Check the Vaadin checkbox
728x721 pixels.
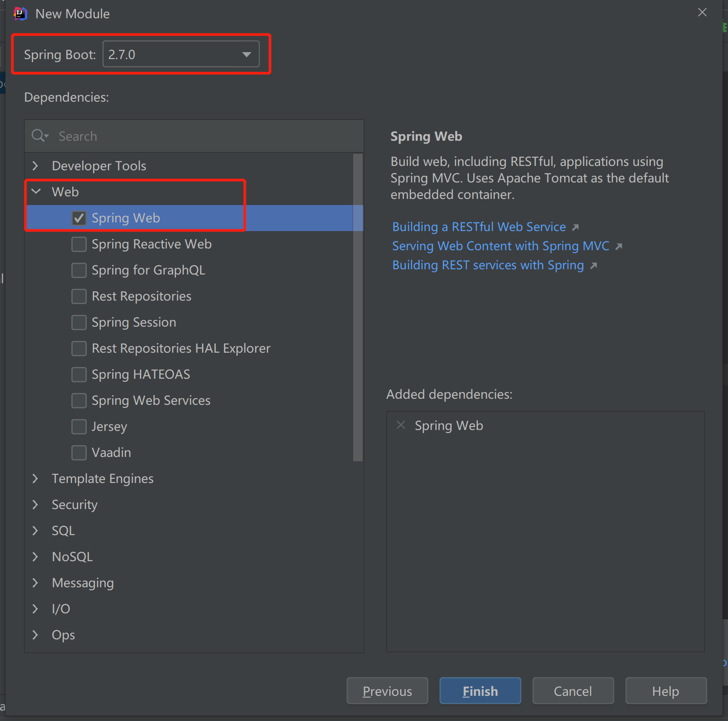[x=79, y=453]
